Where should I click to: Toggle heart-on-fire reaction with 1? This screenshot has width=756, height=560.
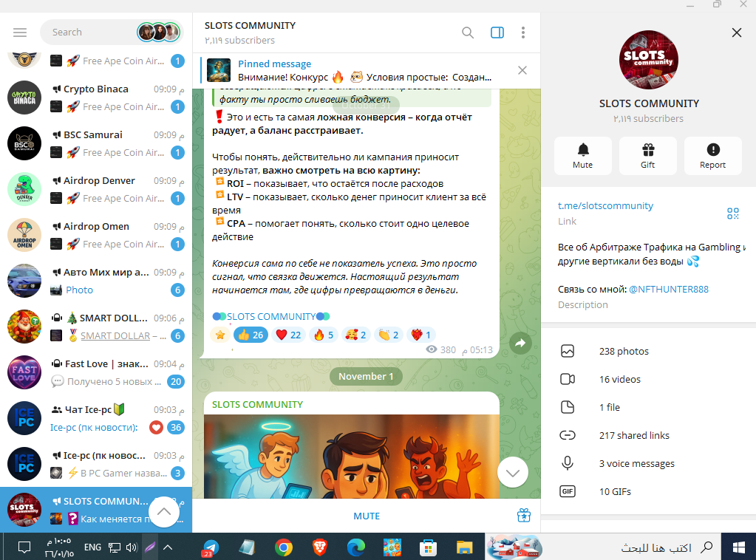pyautogui.click(x=421, y=335)
